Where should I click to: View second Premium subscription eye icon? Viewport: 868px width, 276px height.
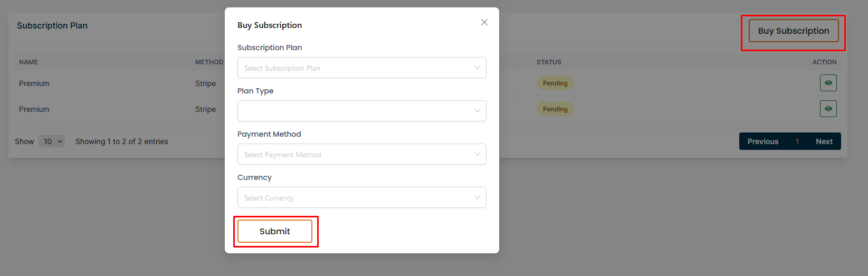pos(828,109)
